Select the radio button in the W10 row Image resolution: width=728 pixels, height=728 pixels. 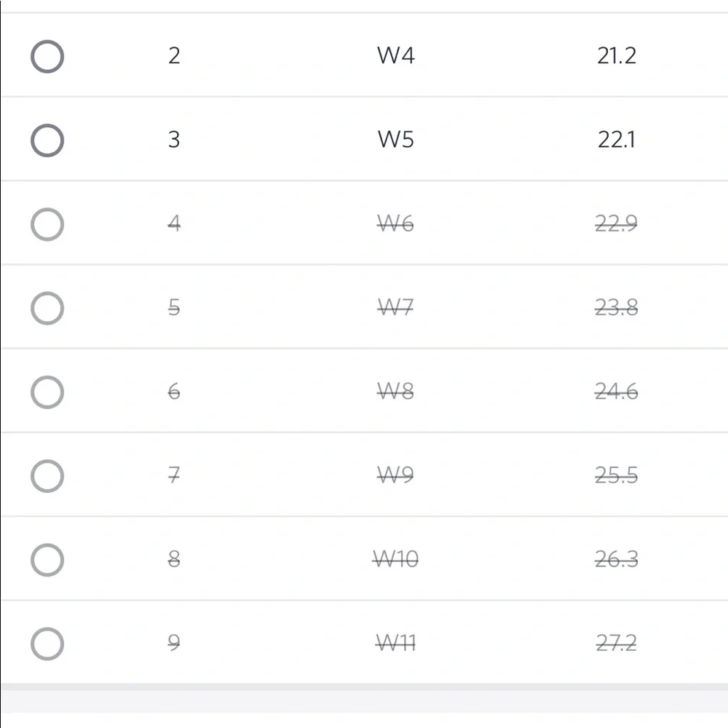point(47,561)
